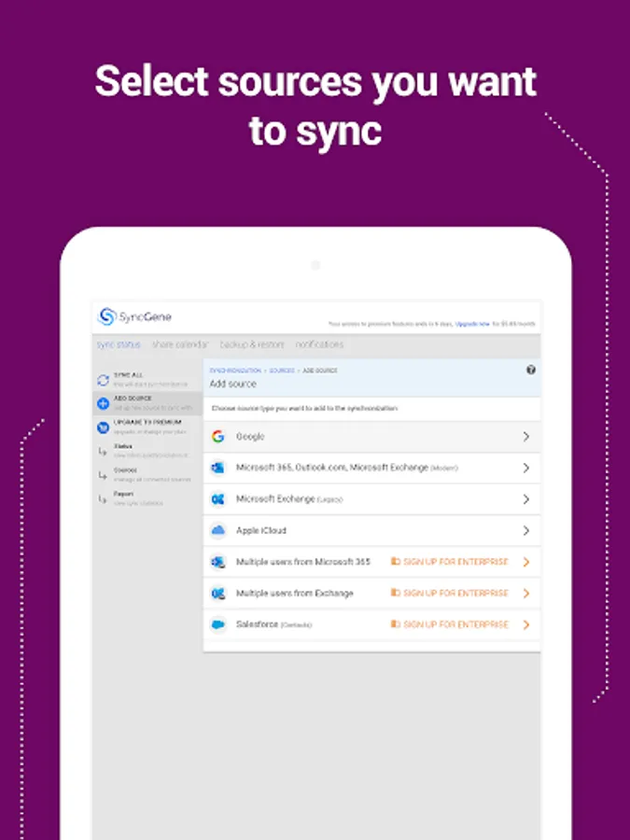Screen dimensions: 630x840
Task: Select Multiple users from Exchange text
Action: 295,593
